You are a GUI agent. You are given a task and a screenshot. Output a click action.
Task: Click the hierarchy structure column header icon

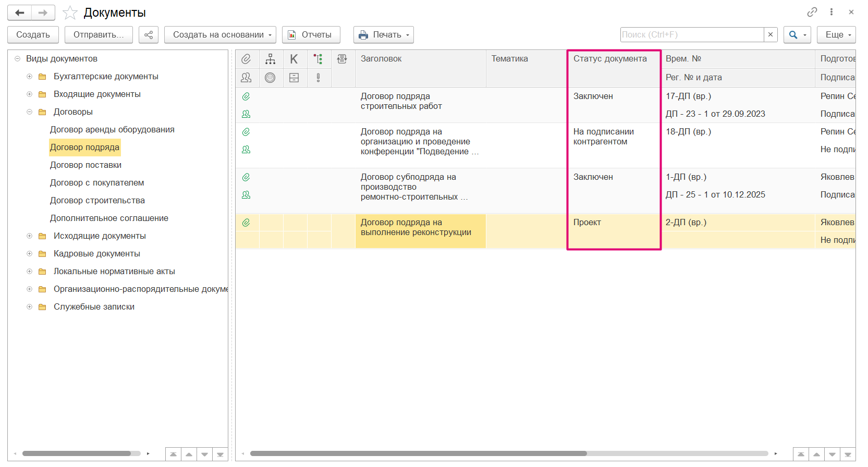[270, 59]
